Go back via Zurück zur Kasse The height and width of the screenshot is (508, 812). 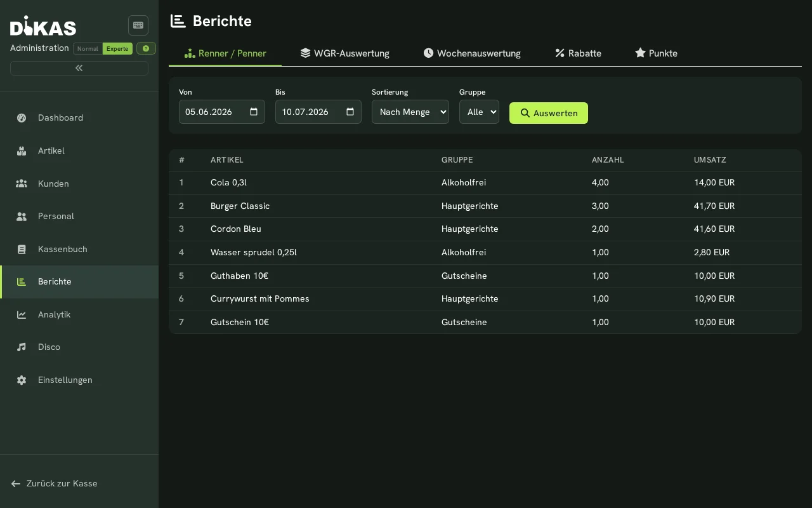(55, 483)
